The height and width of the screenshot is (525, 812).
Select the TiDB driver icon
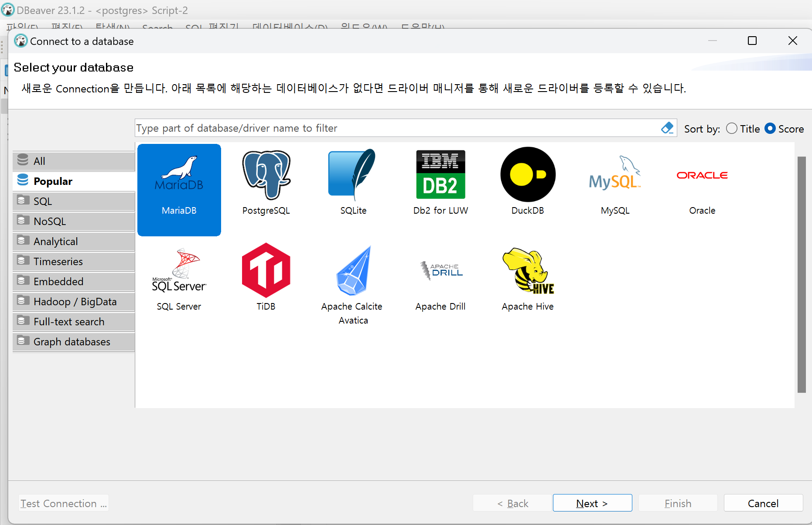tap(266, 270)
